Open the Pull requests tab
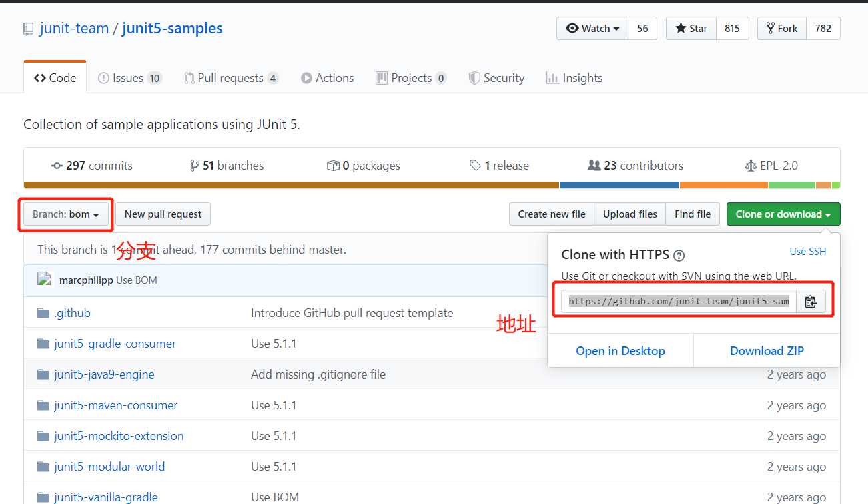Image resolution: width=868 pixels, height=504 pixels. [x=231, y=78]
